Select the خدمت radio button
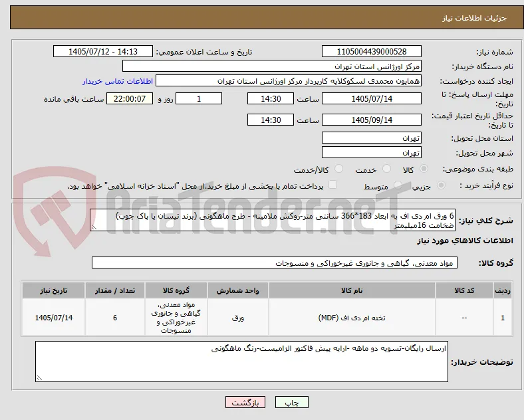This screenshot has height=420, width=524. click(x=386, y=169)
